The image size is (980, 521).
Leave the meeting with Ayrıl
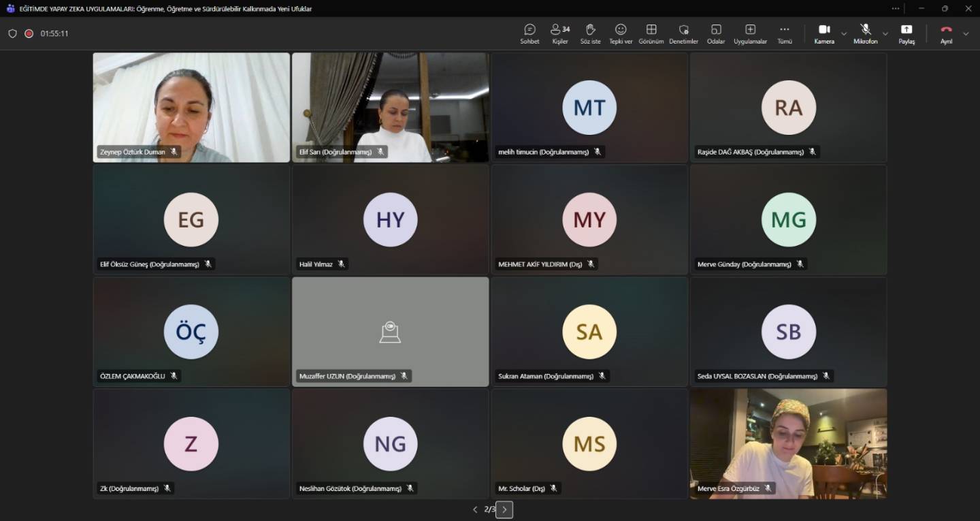coord(946,33)
